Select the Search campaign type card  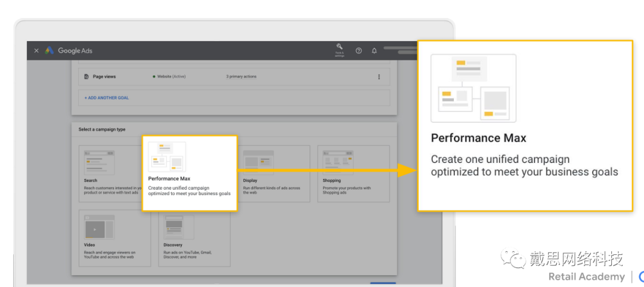110,173
